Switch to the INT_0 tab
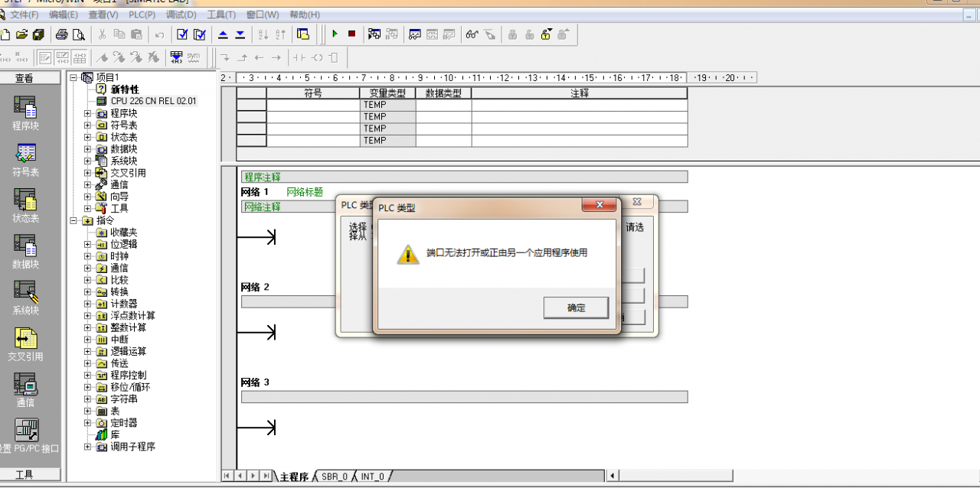The height and width of the screenshot is (488, 980). coord(373,477)
